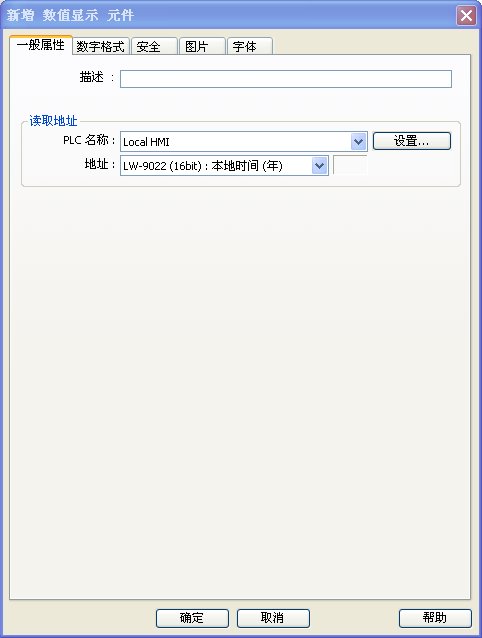The width and height of the screenshot is (482, 638).
Task: Click the small empty box beside address
Action: 350,165
